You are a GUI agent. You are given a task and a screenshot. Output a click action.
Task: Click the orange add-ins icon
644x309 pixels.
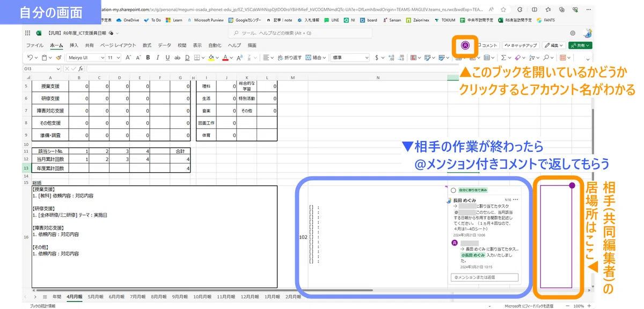563,57
